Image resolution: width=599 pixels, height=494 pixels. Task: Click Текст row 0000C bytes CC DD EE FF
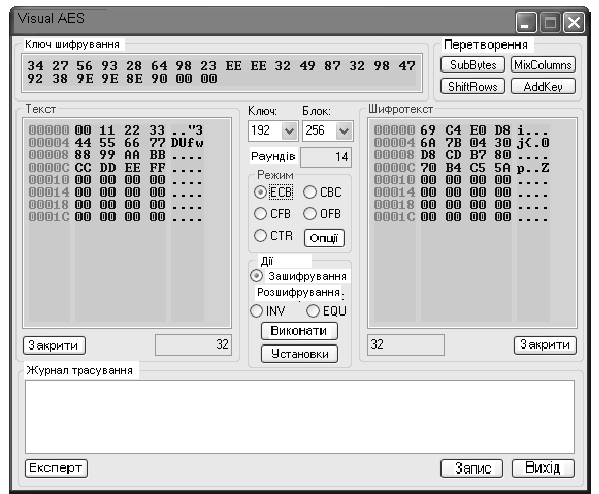pos(120,168)
